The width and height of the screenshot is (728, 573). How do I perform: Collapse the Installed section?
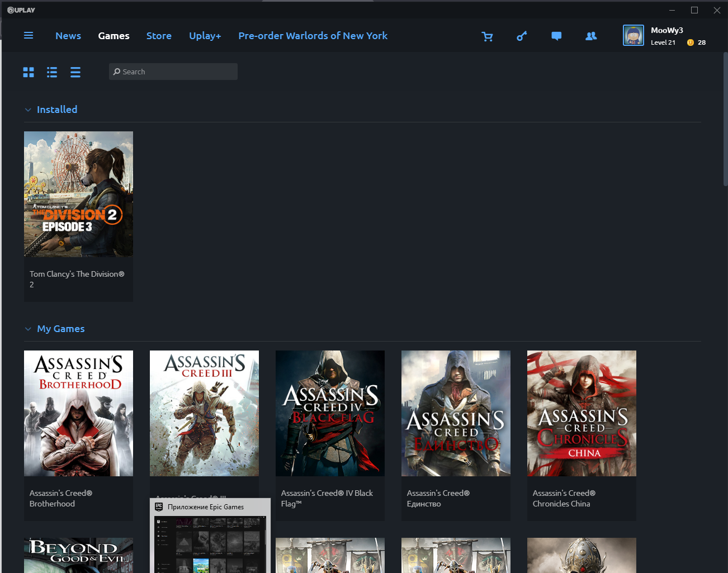(28, 110)
